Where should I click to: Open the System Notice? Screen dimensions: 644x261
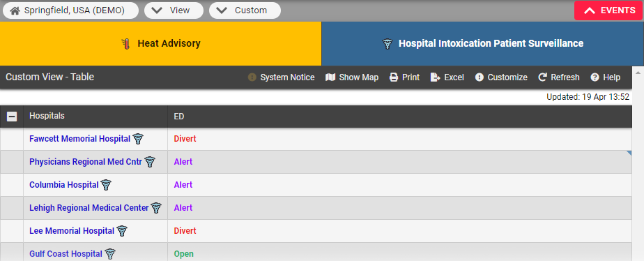(282, 77)
